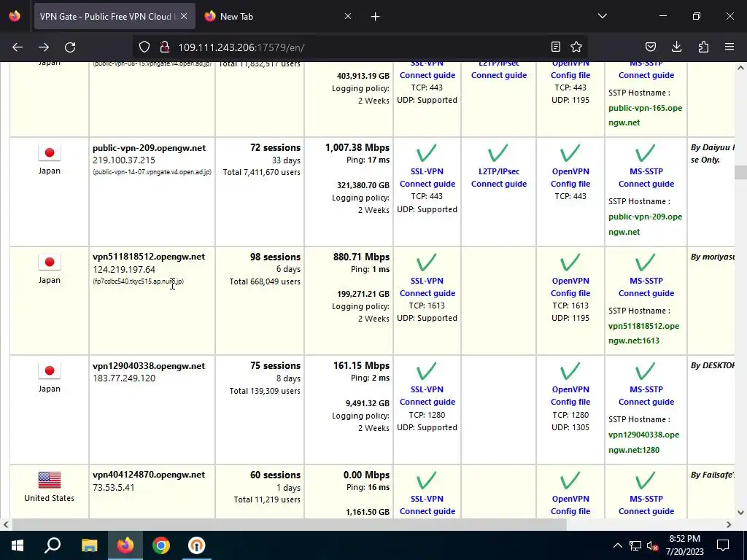This screenshot has width=747, height=560.
Task: Show hidden system tray icons
Action: click(x=617, y=545)
